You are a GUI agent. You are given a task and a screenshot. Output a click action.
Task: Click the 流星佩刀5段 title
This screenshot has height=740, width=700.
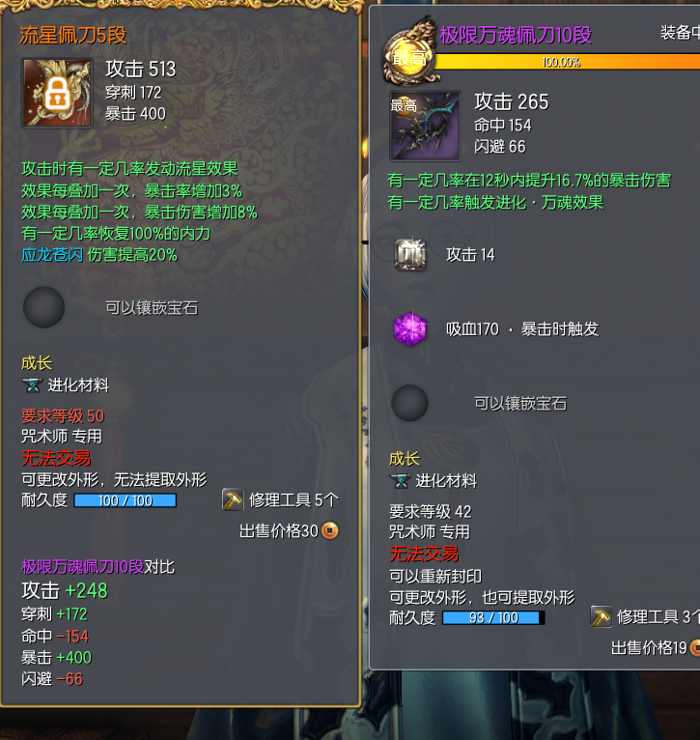click(72, 36)
